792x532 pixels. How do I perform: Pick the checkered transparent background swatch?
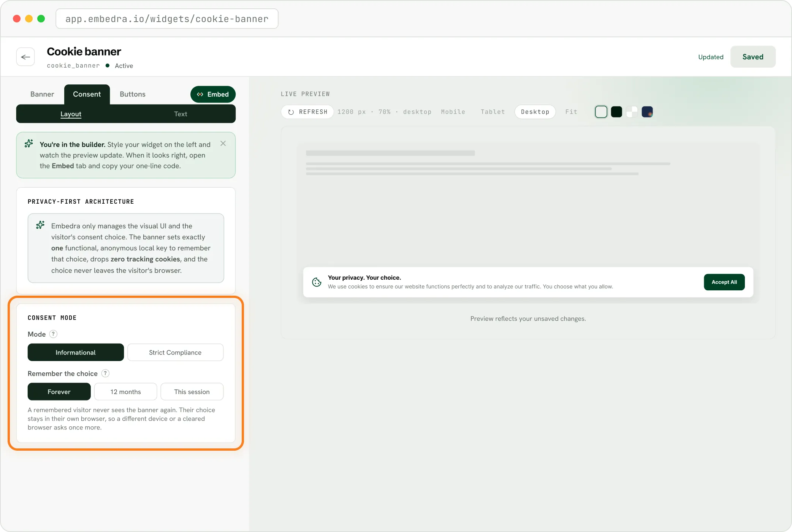(x=632, y=112)
